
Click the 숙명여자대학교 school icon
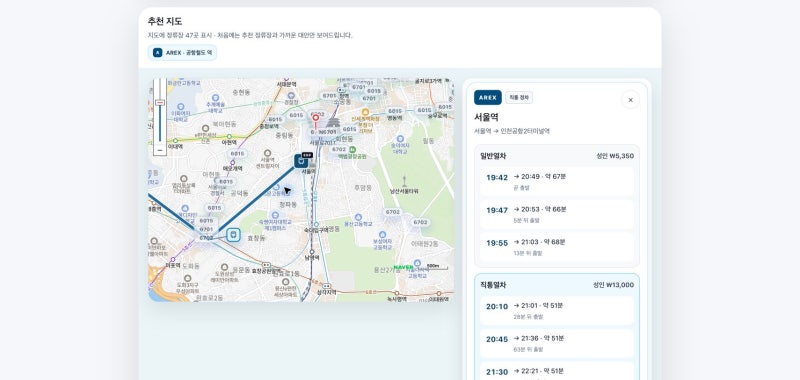(x=275, y=215)
